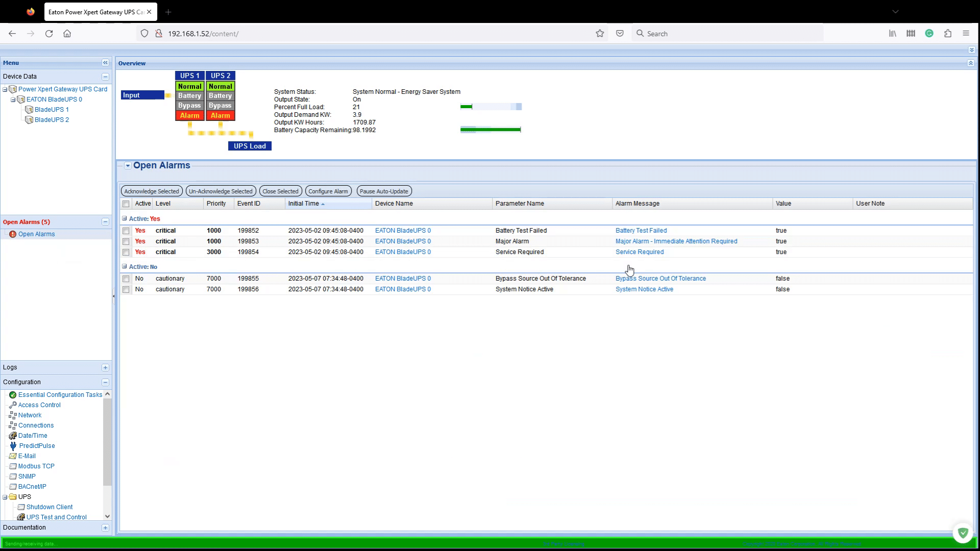Click the Battery status icon for UPS 1
This screenshot has height=551, width=980.
click(188, 95)
